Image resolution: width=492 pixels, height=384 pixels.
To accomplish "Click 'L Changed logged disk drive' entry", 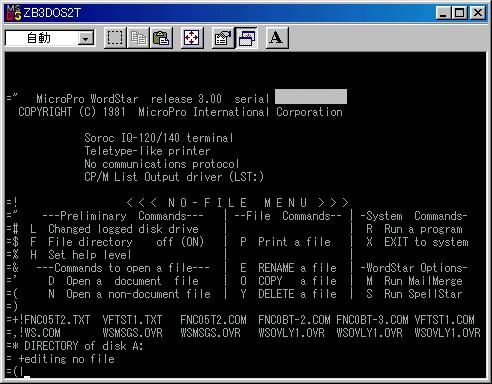I will point(114,229).
